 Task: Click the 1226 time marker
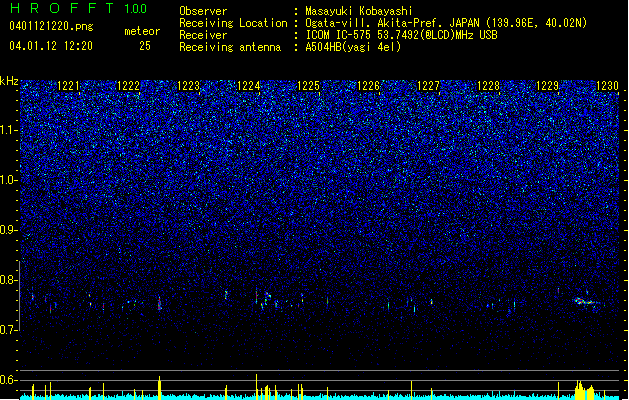click(368, 86)
